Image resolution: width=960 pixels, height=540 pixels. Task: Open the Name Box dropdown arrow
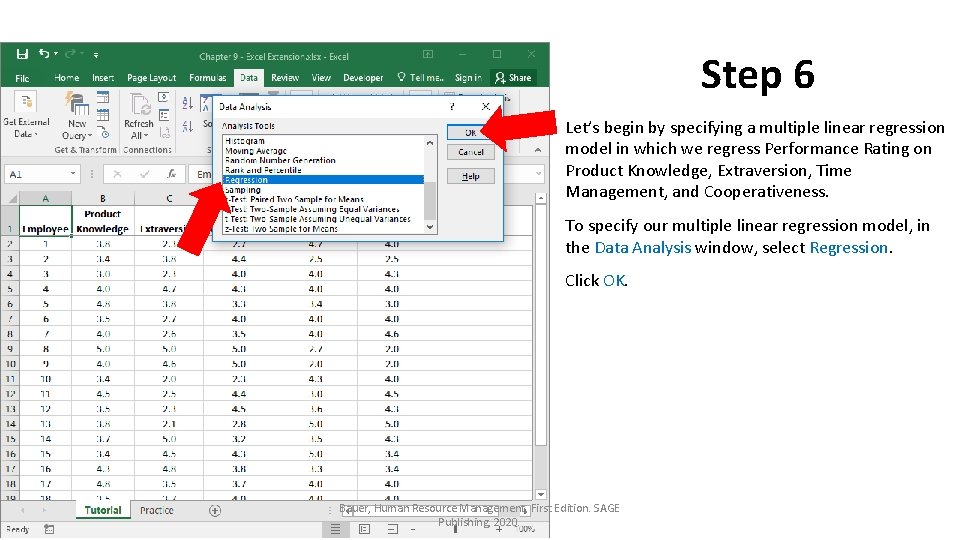(73, 174)
